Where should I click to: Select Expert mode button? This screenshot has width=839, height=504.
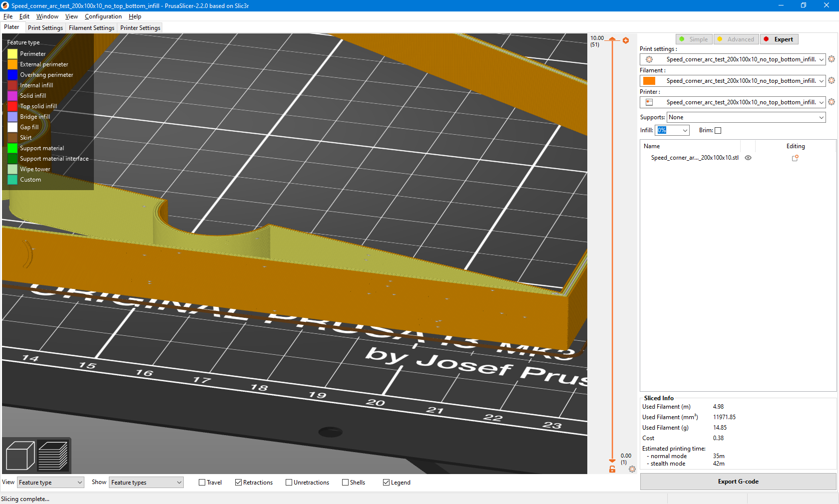point(779,39)
